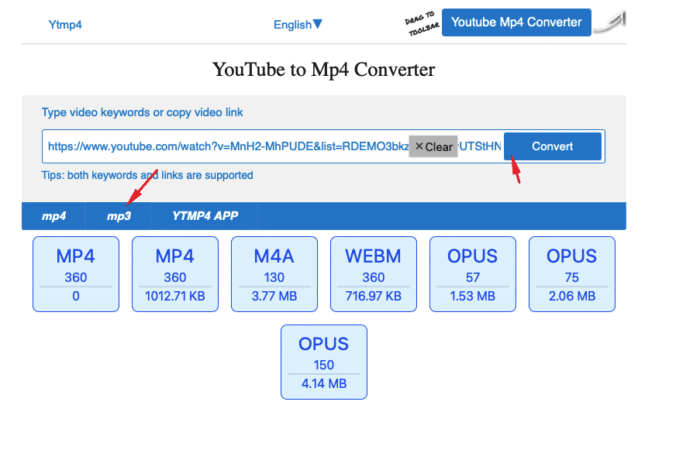
Task: Open the English language dropdown
Action: tap(298, 25)
